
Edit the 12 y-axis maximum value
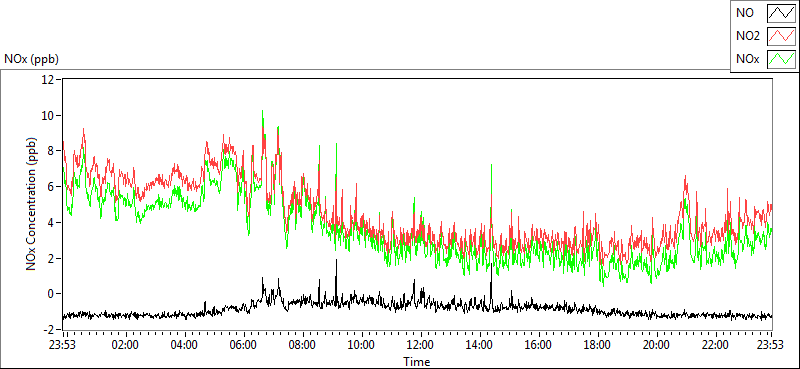pyautogui.click(x=48, y=80)
